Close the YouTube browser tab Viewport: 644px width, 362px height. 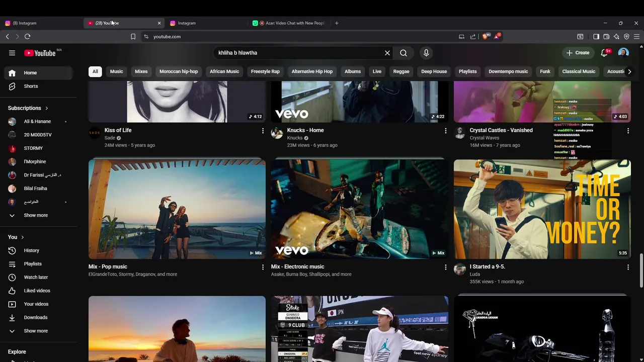coord(159,23)
